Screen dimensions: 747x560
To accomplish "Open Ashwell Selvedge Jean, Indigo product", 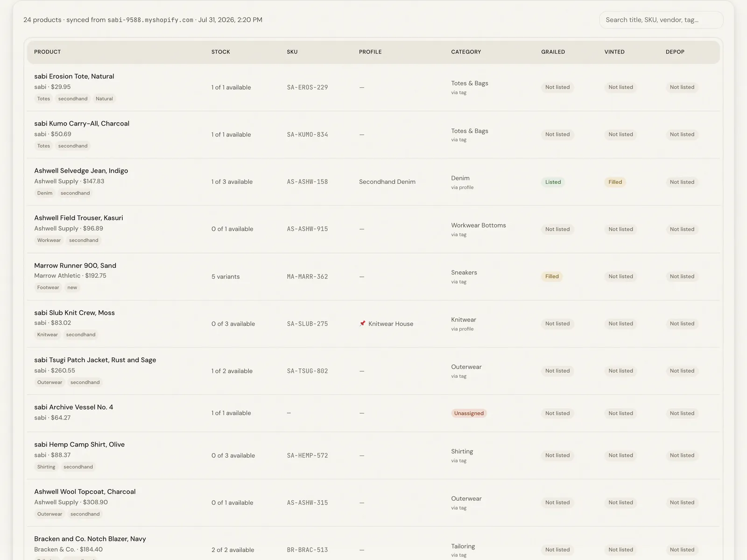I will pyautogui.click(x=81, y=170).
